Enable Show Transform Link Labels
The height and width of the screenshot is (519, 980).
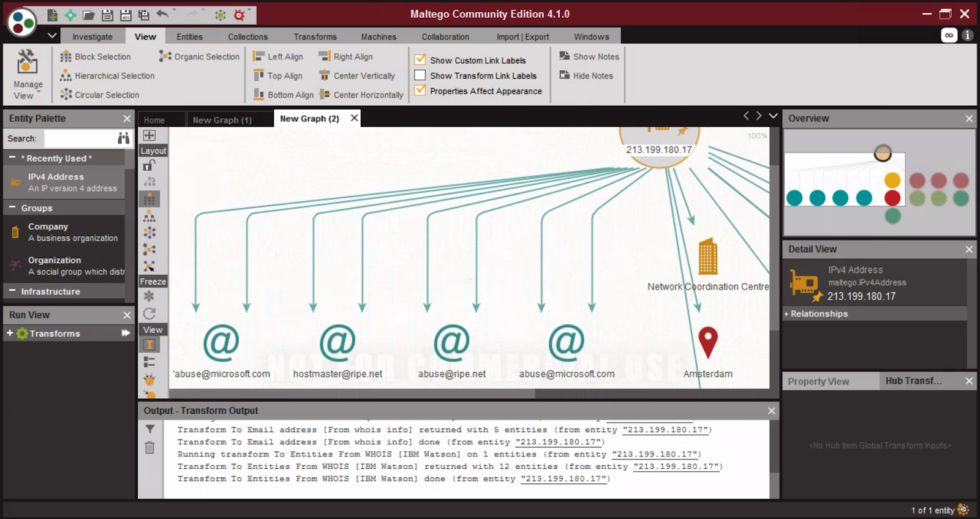(420, 75)
